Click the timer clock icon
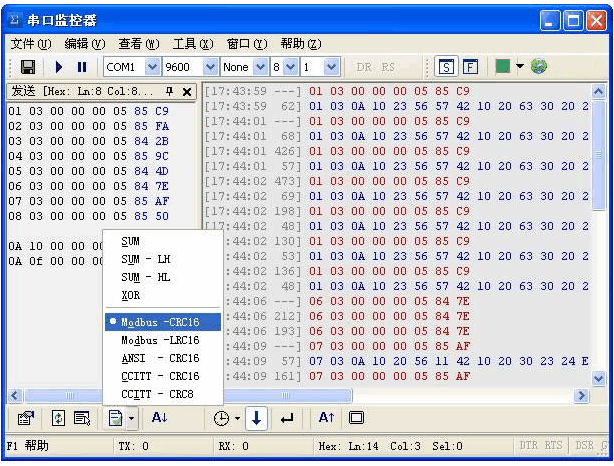The height and width of the screenshot is (466, 614). tap(220, 418)
